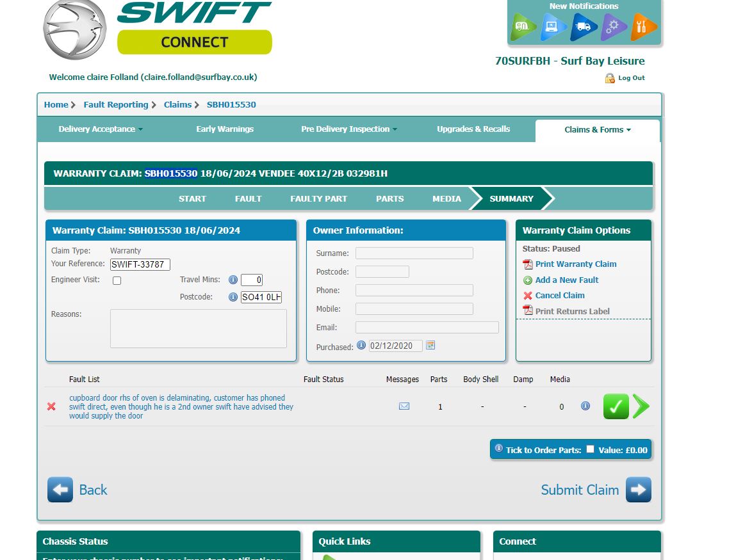Click the red X icon beside Cancel Claim
The height and width of the screenshot is (560, 736).
click(x=528, y=296)
